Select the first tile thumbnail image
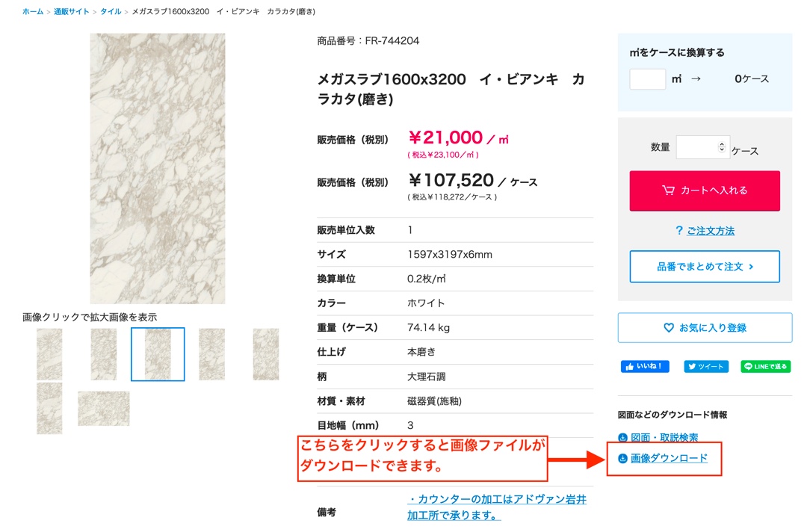Image resolution: width=807 pixels, height=532 pixels. [x=50, y=354]
